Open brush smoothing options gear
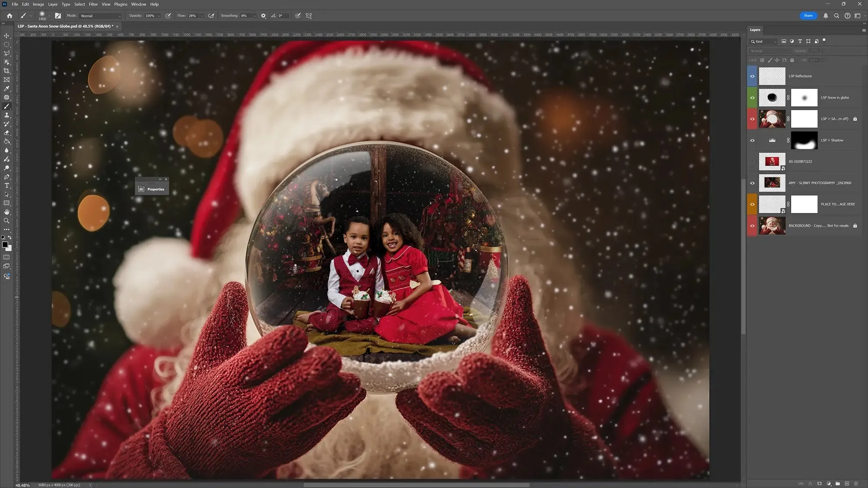This screenshot has height=488, width=868. [263, 16]
